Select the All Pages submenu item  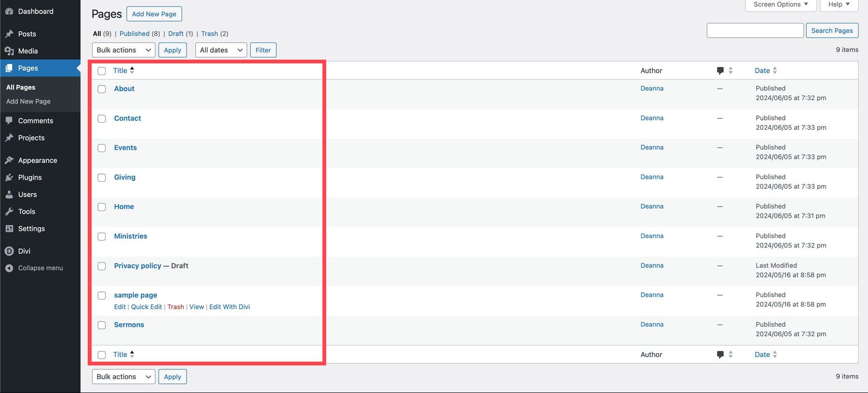click(21, 87)
